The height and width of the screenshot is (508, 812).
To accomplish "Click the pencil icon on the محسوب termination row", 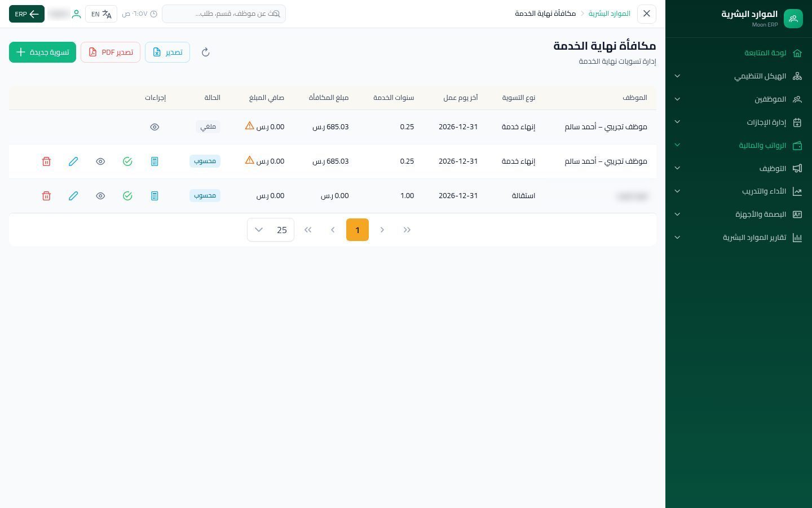I will point(73,161).
